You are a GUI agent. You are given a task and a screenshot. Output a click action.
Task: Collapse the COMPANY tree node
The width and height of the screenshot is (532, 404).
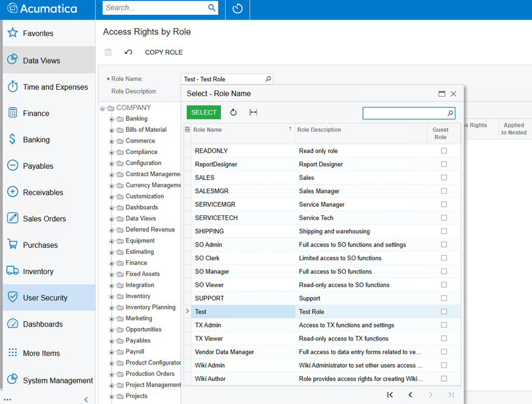click(x=102, y=109)
